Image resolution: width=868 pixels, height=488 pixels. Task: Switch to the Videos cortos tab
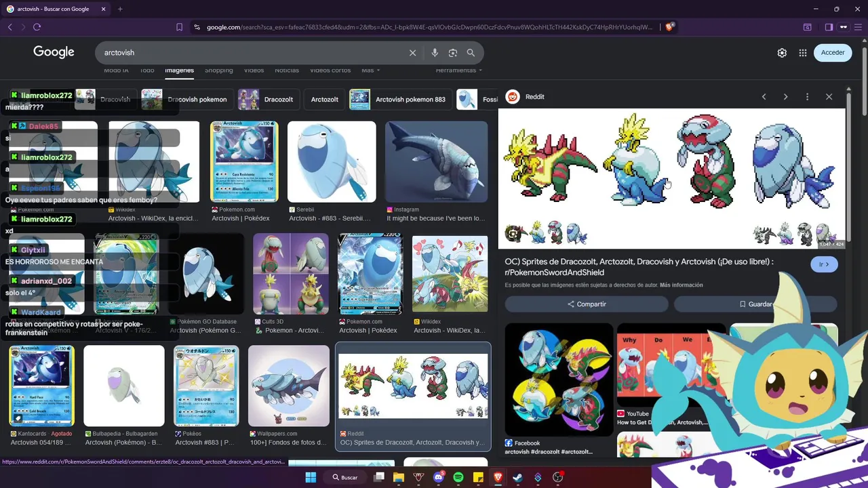[330, 70]
